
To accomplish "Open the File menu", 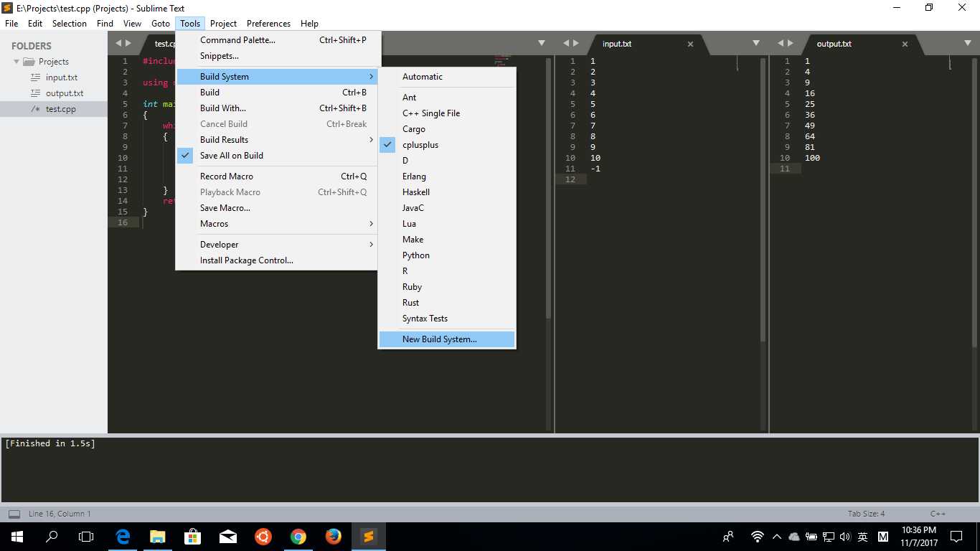I will coord(11,24).
